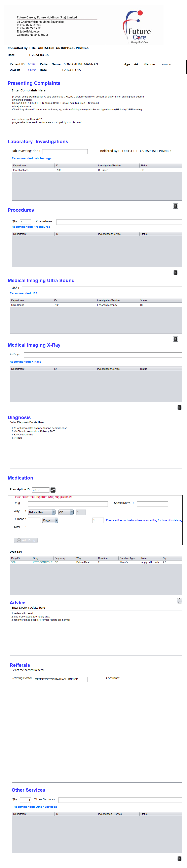
Task: Open Patient ID 6056 link
Action: point(31,64)
